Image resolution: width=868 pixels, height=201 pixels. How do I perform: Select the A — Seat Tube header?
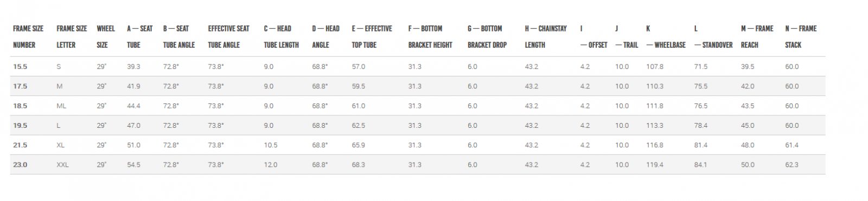[x=140, y=37]
